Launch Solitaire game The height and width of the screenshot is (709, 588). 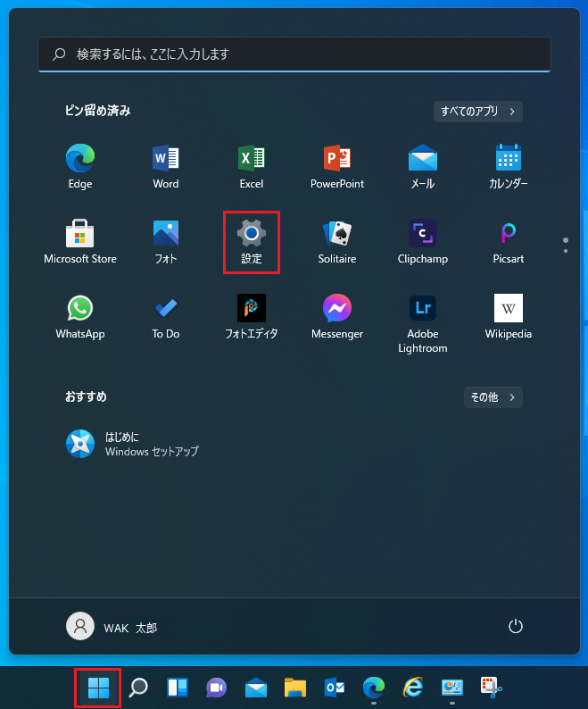[x=337, y=241]
